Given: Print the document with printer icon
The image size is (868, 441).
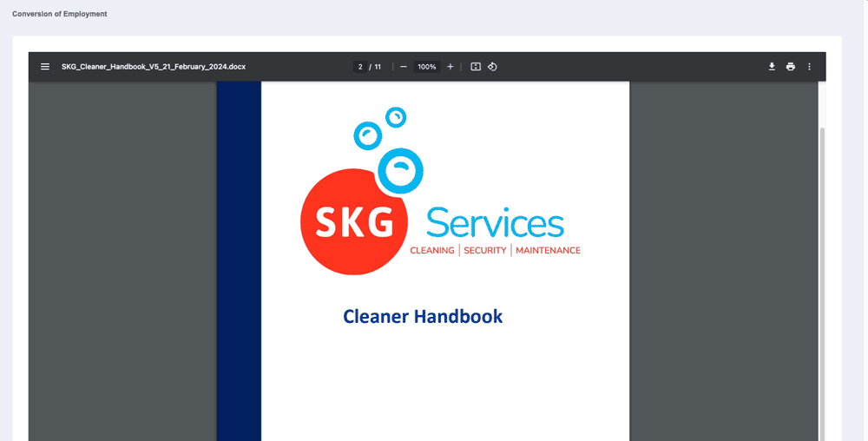Looking at the screenshot, I should [x=791, y=66].
